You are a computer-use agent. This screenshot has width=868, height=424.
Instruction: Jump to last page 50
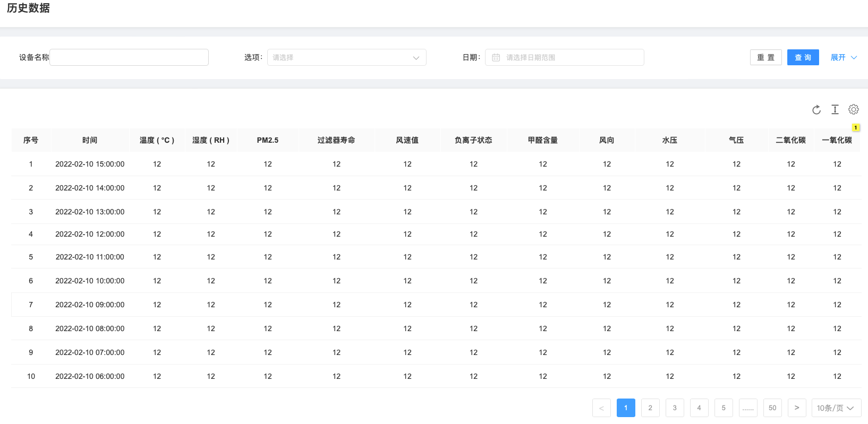click(772, 408)
